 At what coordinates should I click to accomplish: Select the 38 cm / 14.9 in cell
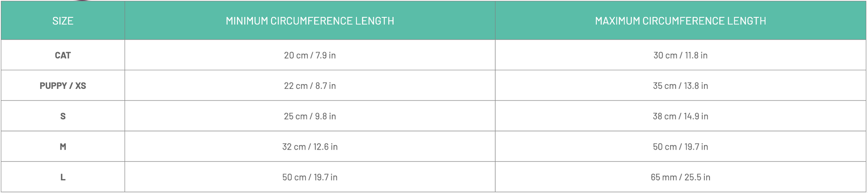pos(680,116)
